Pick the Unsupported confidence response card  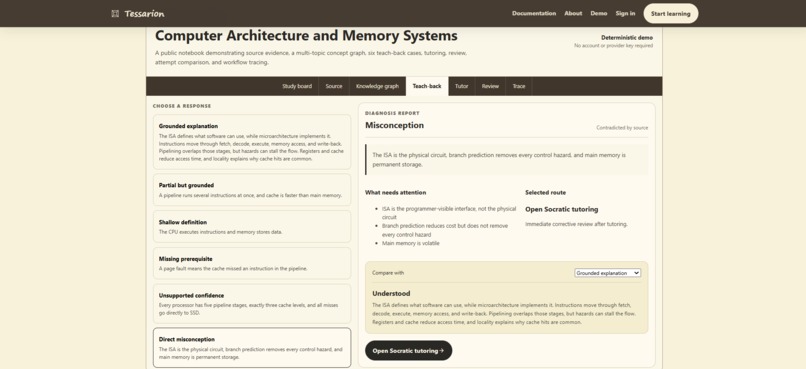(252, 304)
